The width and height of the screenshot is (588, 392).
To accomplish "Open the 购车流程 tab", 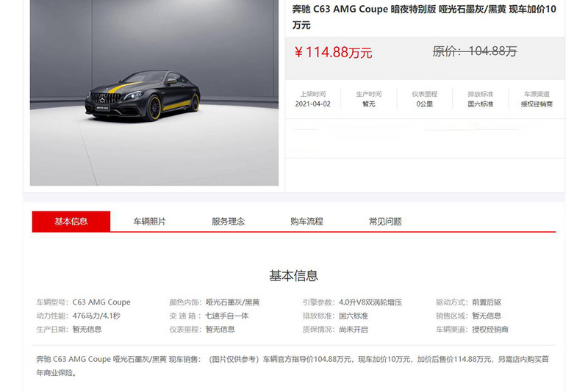I will 306,221.
